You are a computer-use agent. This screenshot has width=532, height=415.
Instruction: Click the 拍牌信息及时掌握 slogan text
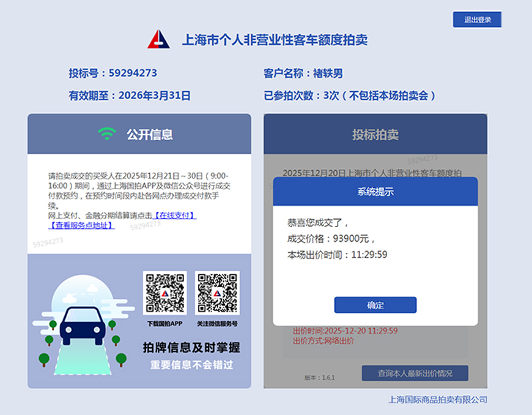click(191, 348)
